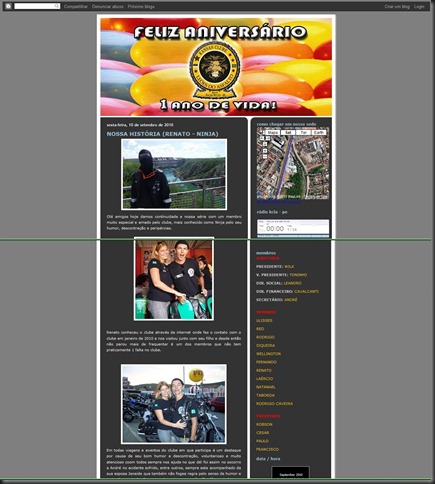435x484 pixels.
Task: Click member name Renato
Action: point(264,371)
